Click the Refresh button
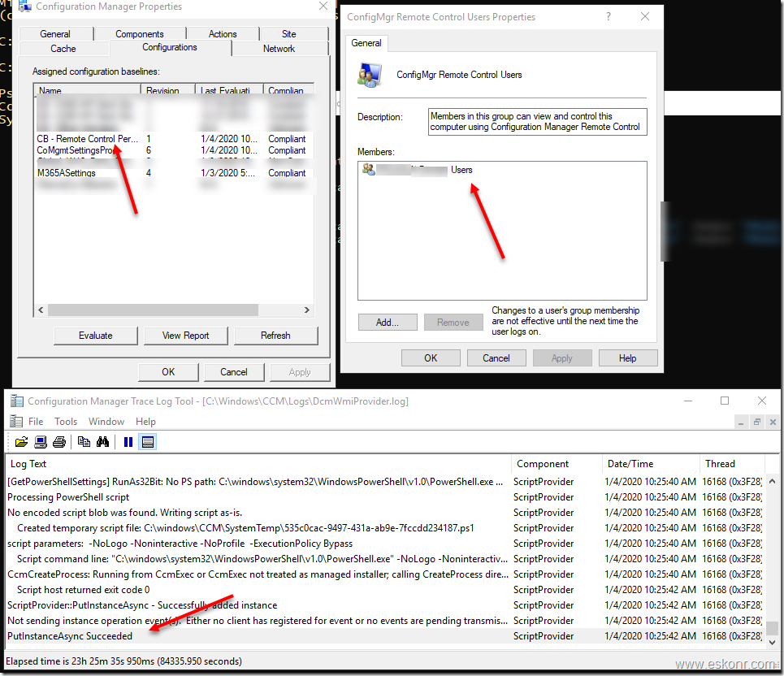Viewport: 784px width, 676px height. point(275,336)
